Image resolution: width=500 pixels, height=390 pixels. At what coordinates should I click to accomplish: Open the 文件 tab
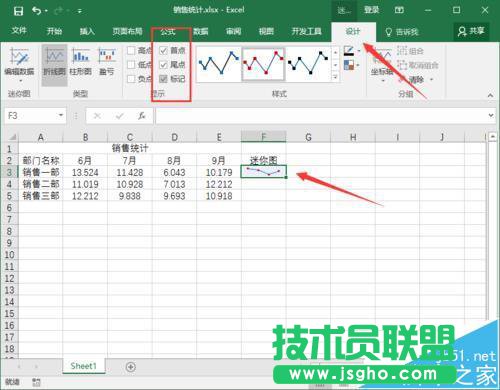coord(19,31)
